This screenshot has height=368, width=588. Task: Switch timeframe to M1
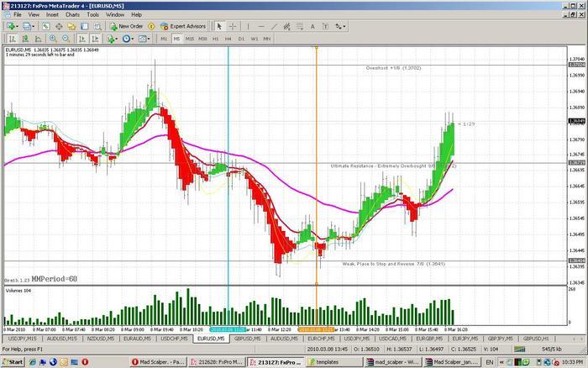click(164, 39)
